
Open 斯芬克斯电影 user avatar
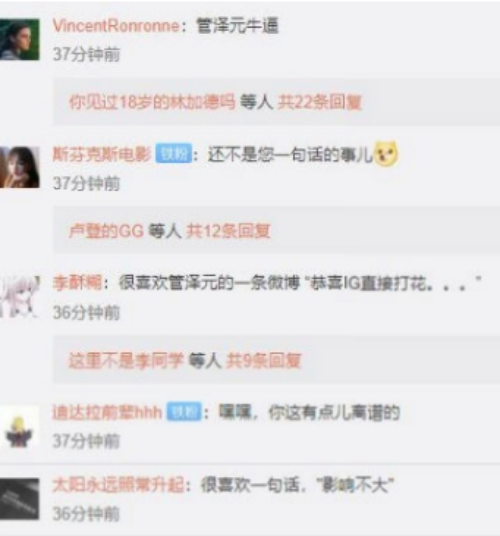[x=19, y=167]
